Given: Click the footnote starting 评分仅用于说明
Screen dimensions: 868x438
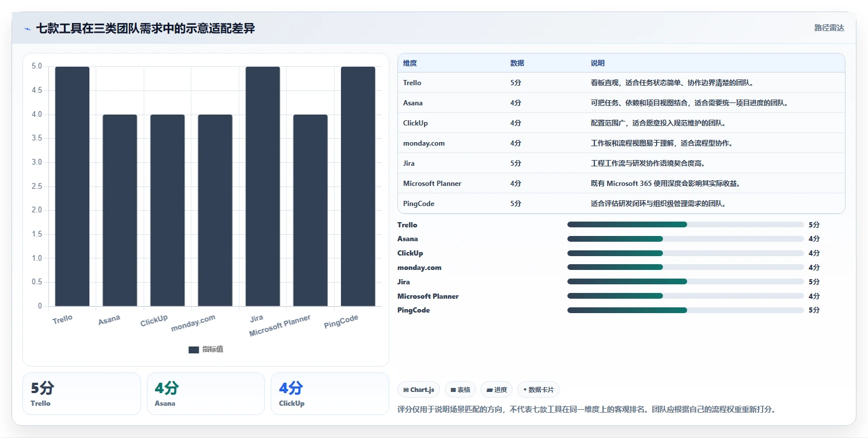Looking at the screenshot, I should [x=587, y=410].
